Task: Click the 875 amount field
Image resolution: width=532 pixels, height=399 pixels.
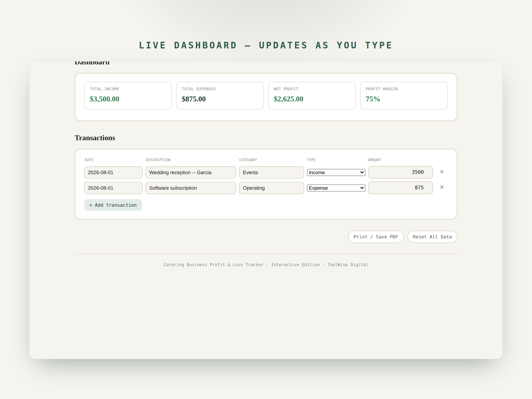Action: click(401, 188)
